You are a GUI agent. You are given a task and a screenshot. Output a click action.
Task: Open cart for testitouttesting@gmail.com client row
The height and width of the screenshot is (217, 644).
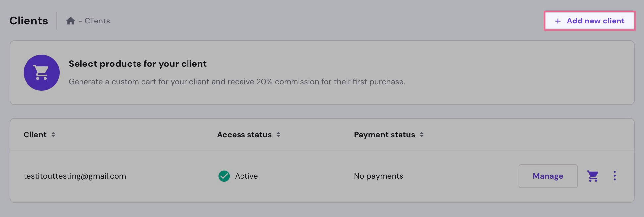[592, 176]
